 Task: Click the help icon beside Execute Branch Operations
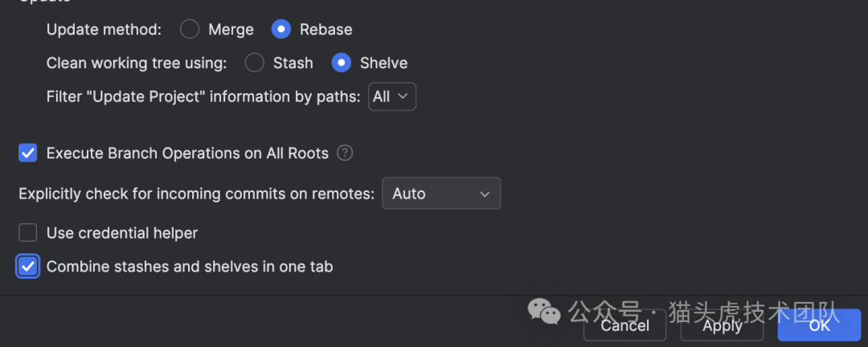point(345,153)
